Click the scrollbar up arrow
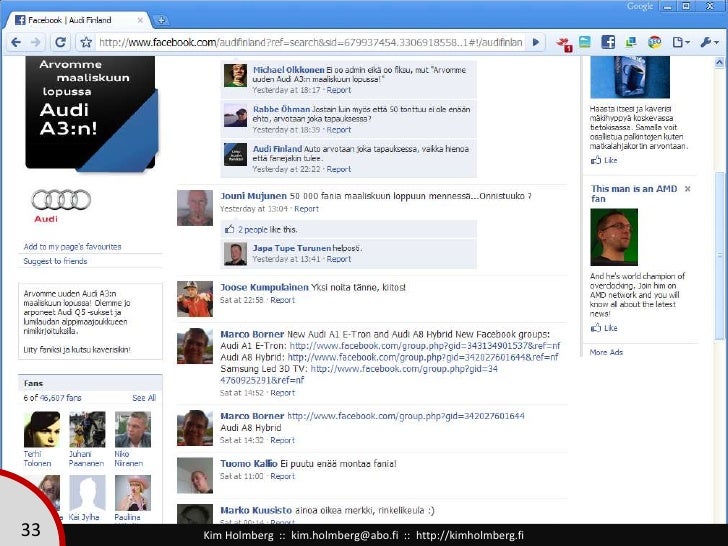The width and height of the screenshot is (728, 546). [x=719, y=62]
